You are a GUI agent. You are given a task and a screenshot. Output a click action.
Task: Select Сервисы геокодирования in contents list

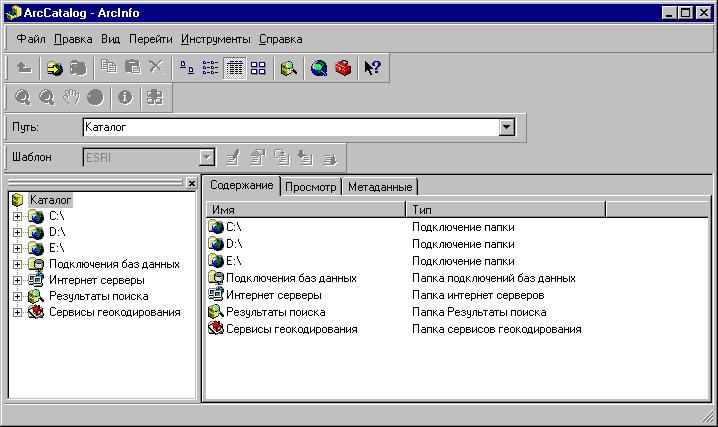pyautogui.click(x=292, y=329)
